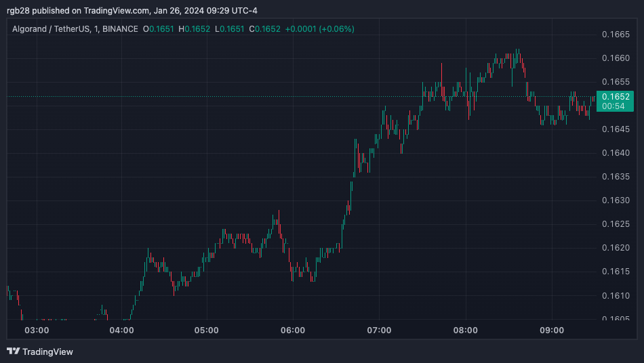Click the 03:00 time axis label
This screenshot has width=644, height=363.
point(36,330)
